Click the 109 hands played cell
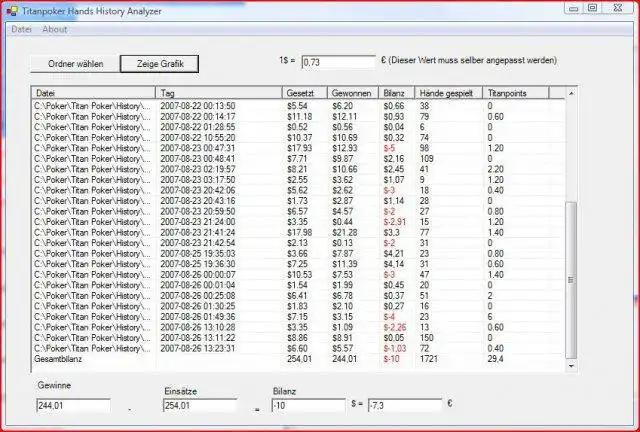 tap(427, 158)
